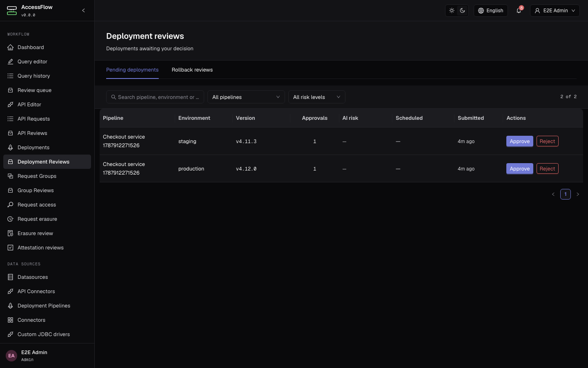Viewport: 588px width, 368px height.
Task: Click the API Reviews inbox icon
Action: (x=11, y=133)
